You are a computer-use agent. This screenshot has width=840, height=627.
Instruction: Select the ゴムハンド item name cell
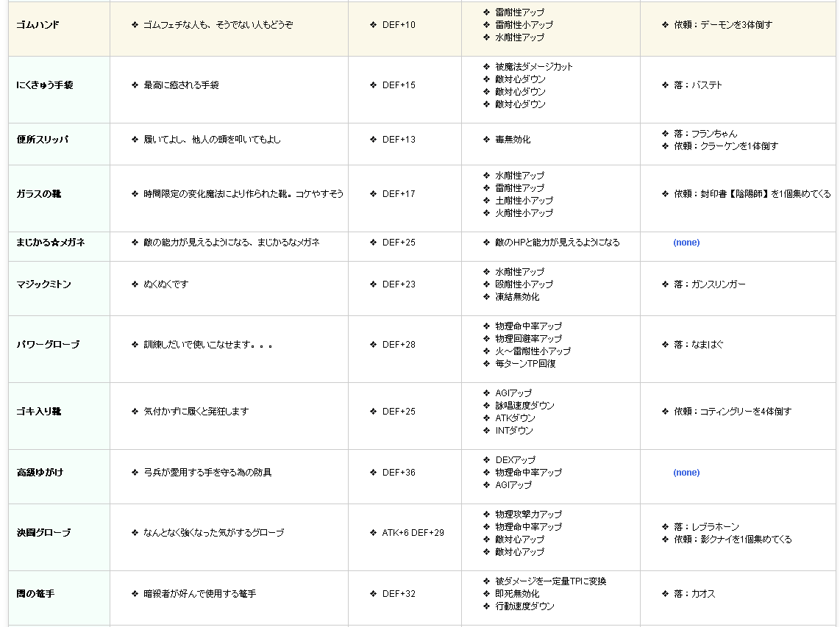click(x=38, y=25)
